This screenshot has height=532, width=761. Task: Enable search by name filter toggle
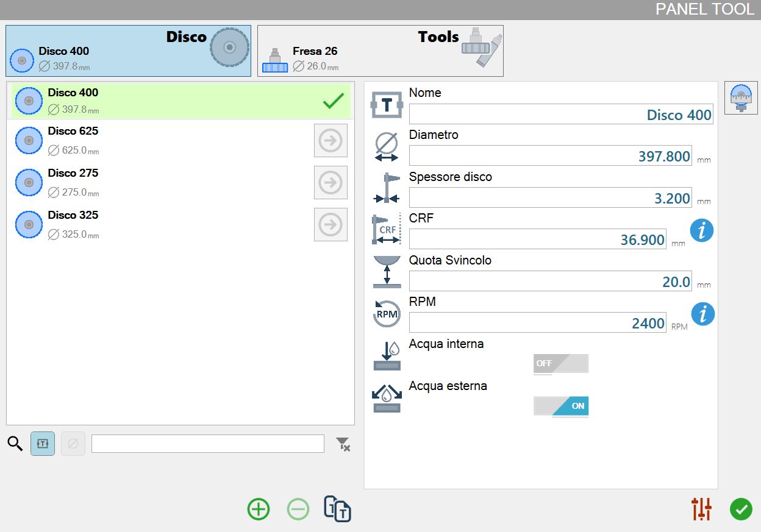click(x=43, y=444)
